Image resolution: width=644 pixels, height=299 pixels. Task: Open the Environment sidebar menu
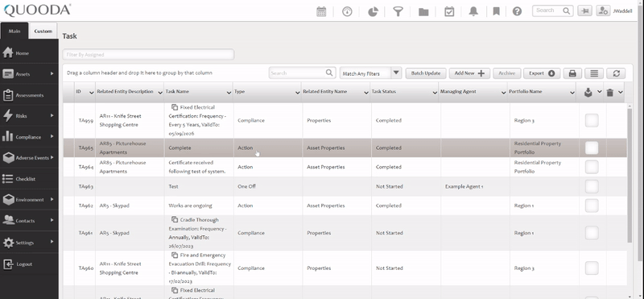[29, 200]
